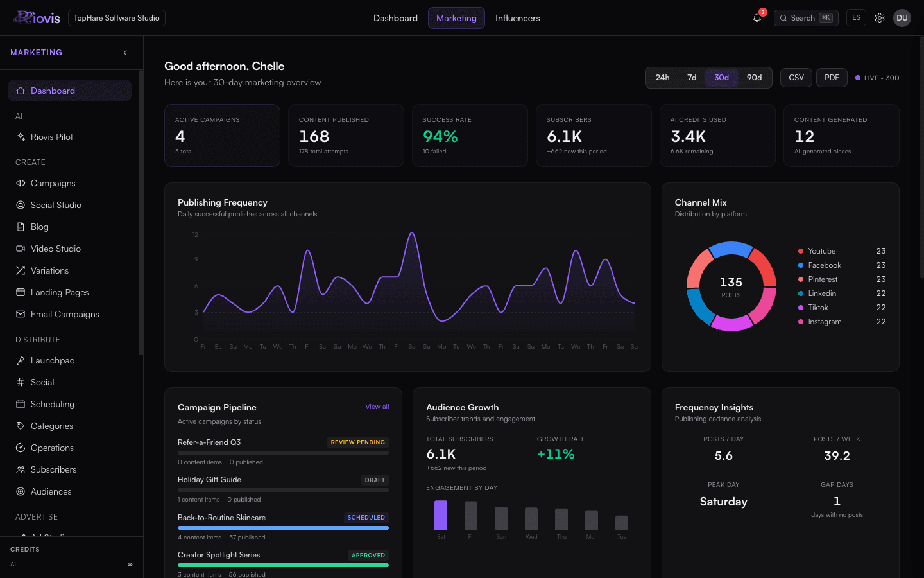The image size is (924, 578).
Task: Click the Active Campaigns card
Action: (222, 136)
